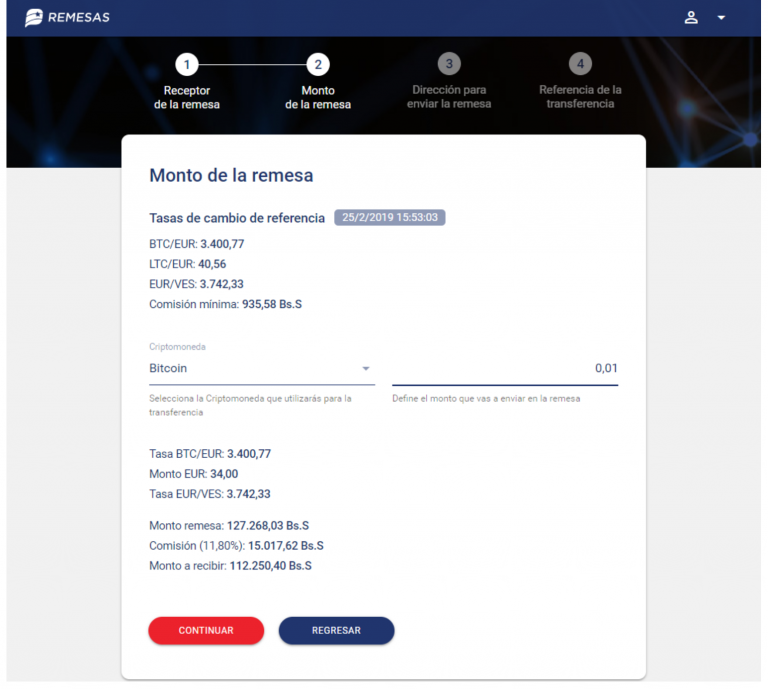Click the step 4 circle
Viewport: 768px width, 690px height.
(580, 65)
